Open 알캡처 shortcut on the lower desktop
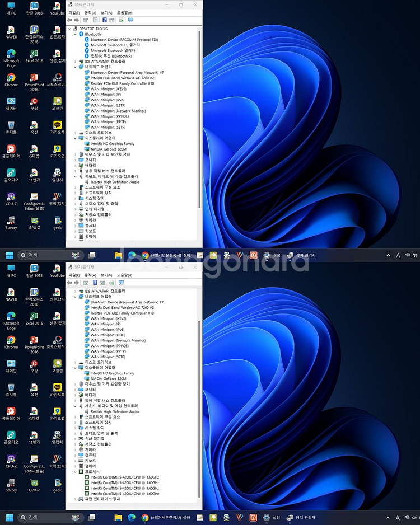Viewport: 420px width, 525px height. coord(57,437)
